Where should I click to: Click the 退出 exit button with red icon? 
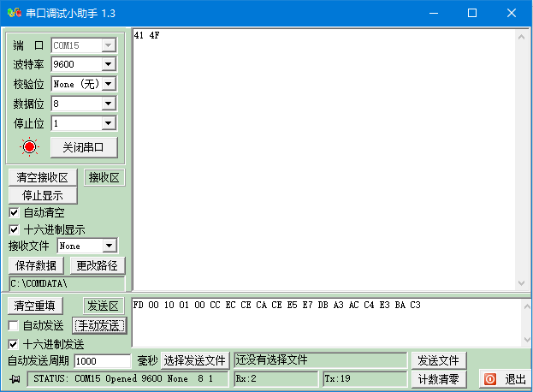(505, 379)
